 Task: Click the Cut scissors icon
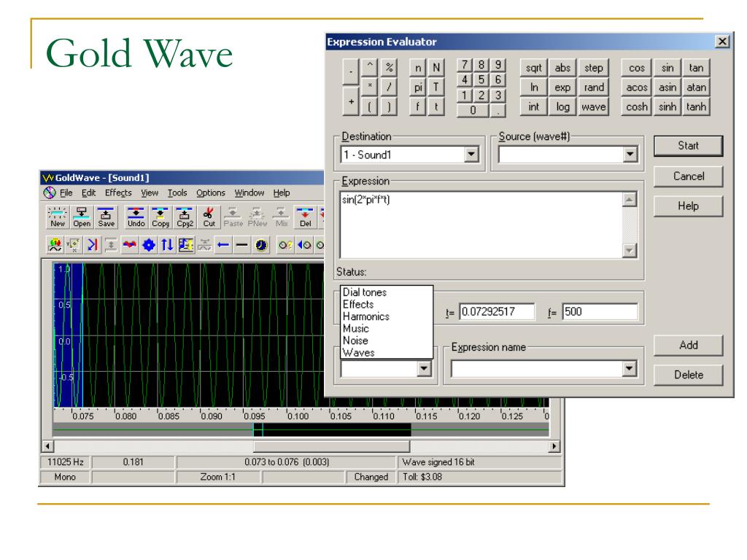point(209,217)
